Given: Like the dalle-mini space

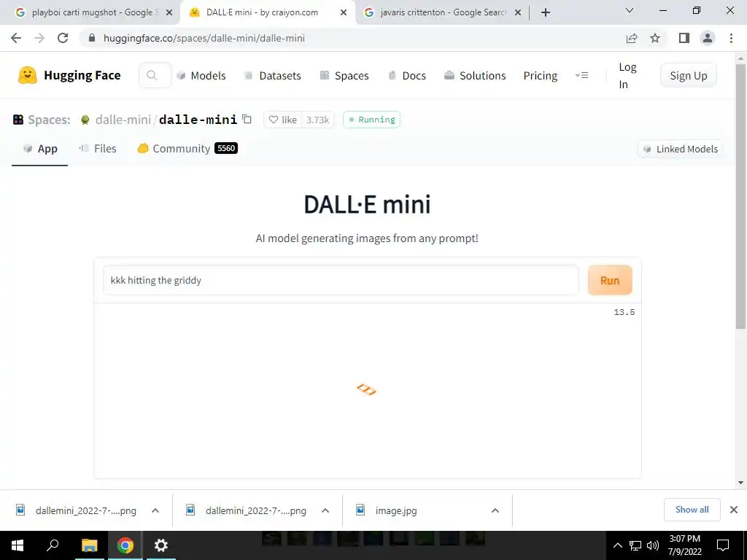Looking at the screenshot, I should click(283, 120).
